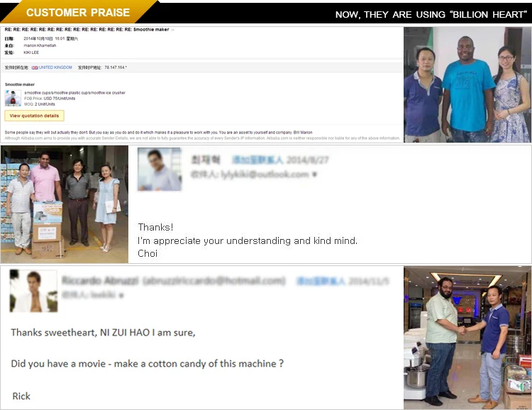Click the blurred blue add-contact link dated 2014/8/27
Viewport: 532px width, 410px height.
tap(257, 160)
